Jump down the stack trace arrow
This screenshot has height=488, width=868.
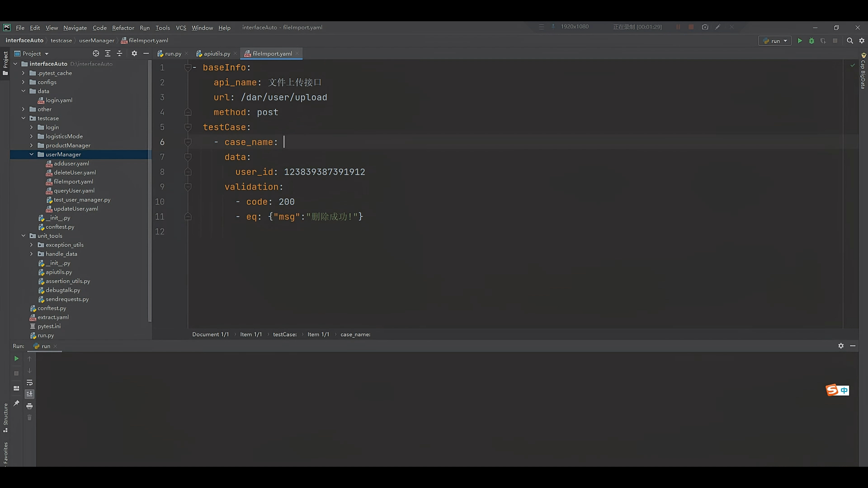29,371
